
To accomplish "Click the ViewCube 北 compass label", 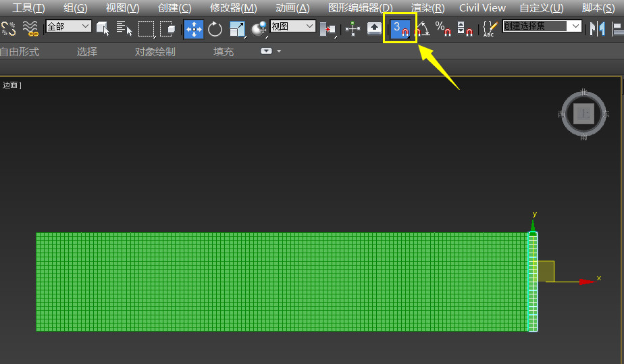I will click(583, 93).
